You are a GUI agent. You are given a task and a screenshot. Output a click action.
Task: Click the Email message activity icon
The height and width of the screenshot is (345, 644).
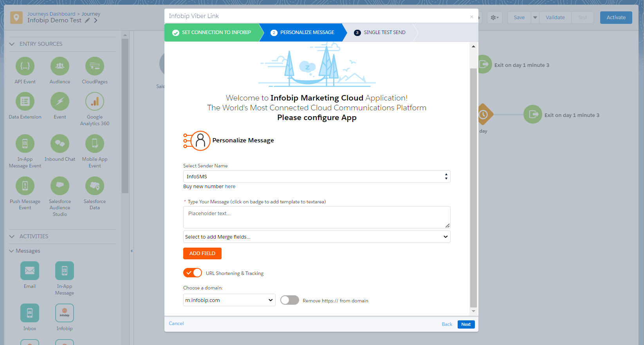(30, 271)
